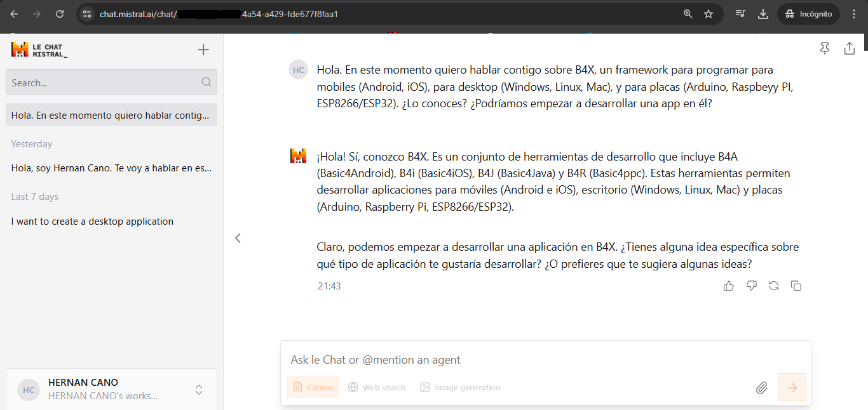Click the HC user avatar beside the message
The width and height of the screenshot is (868, 410).
[x=298, y=70]
